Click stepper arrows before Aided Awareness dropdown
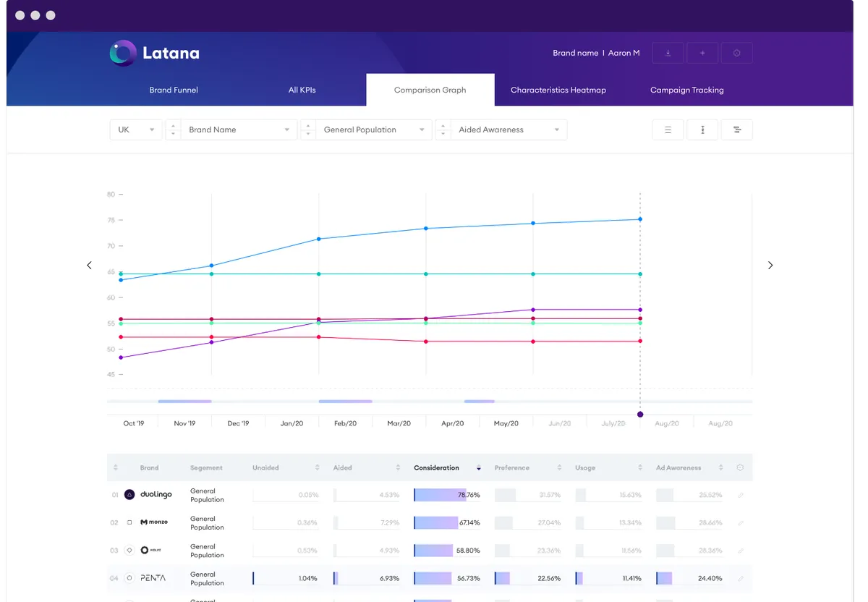This screenshot has width=868, height=602. click(x=443, y=130)
